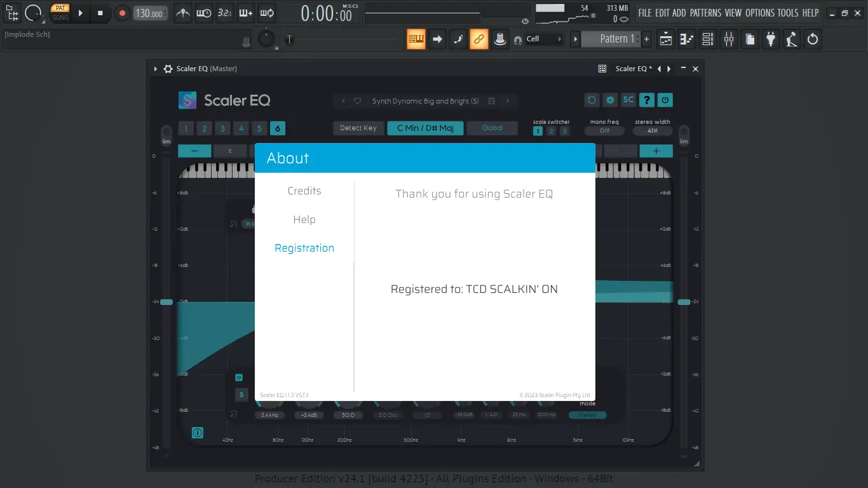Open the Mixer panel in FL Studio
Viewport: 868px width, 488px height.
(729, 39)
